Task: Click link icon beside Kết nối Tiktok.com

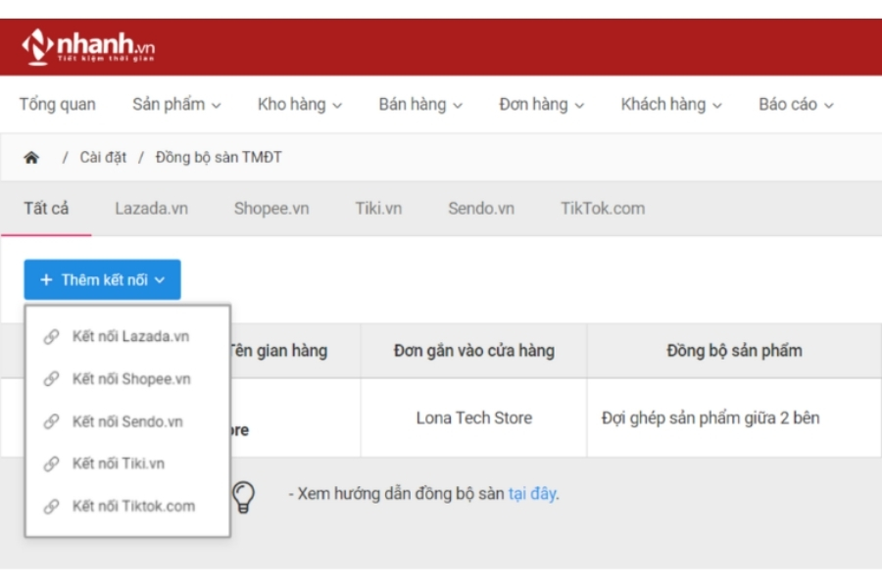Action: pos(51,507)
